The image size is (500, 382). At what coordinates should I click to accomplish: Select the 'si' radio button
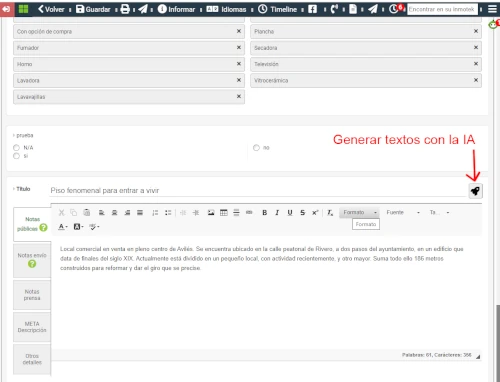tap(16, 156)
